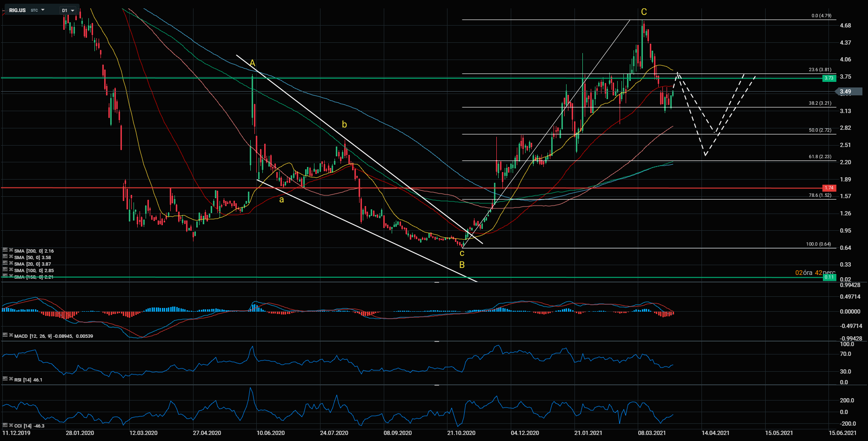The width and height of the screenshot is (868, 441).
Task: Select the yellow lowercase wave label b
Action: [x=344, y=124]
